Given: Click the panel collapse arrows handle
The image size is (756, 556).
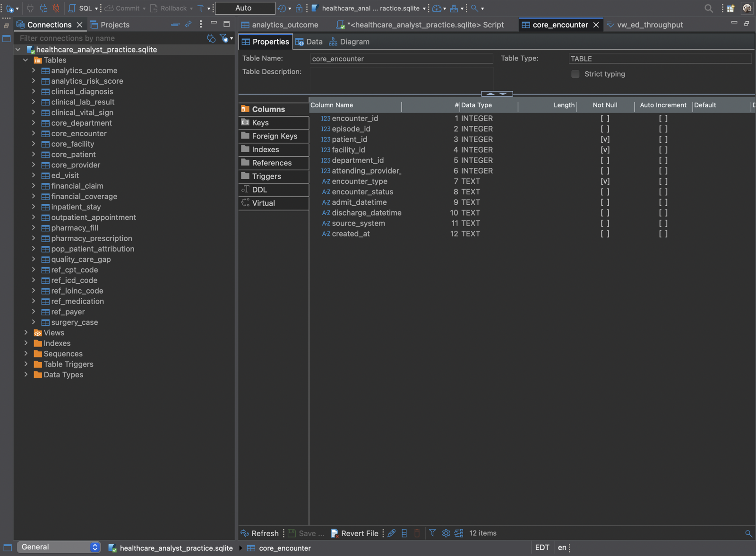Looking at the screenshot, I should (x=497, y=94).
